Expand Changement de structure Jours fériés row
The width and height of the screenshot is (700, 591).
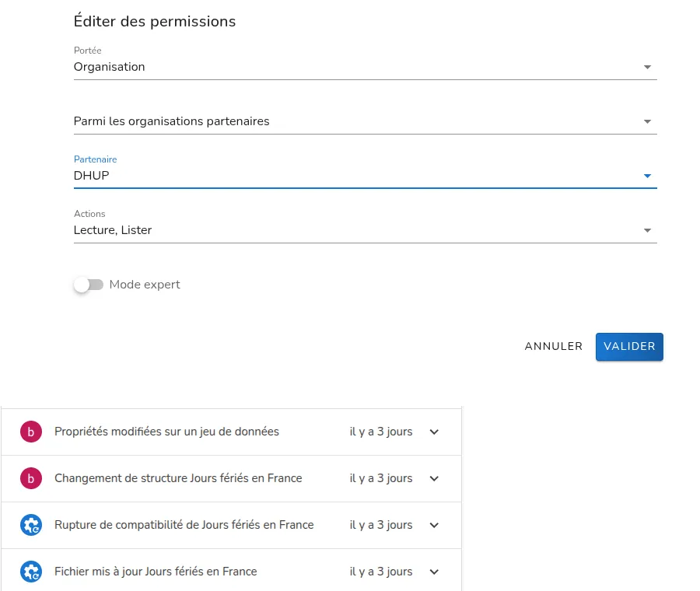434,478
